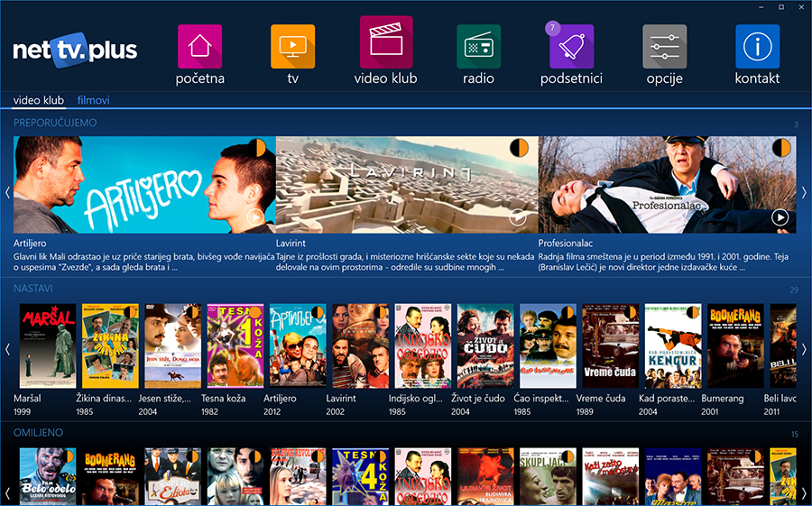Open Kaži zašto me ostavi poster
Screen dimensions: 812x506
[x=611, y=477]
